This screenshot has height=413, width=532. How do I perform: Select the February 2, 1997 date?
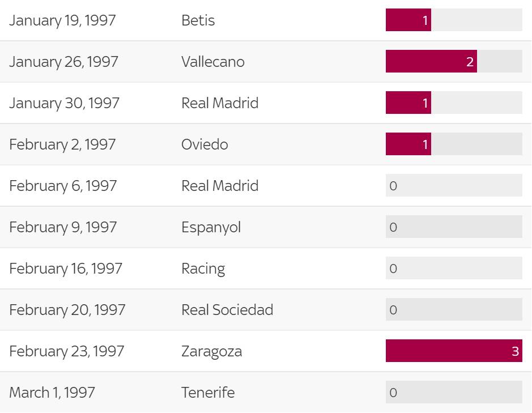62,144
